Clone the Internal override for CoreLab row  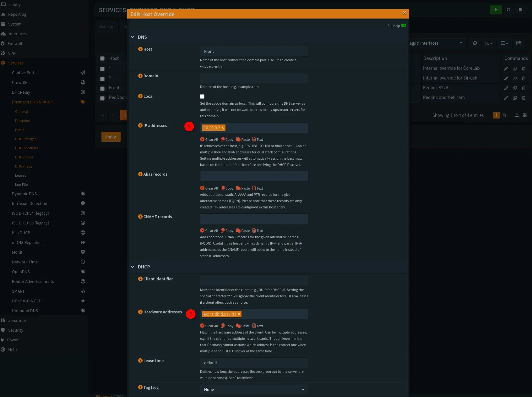point(515,69)
